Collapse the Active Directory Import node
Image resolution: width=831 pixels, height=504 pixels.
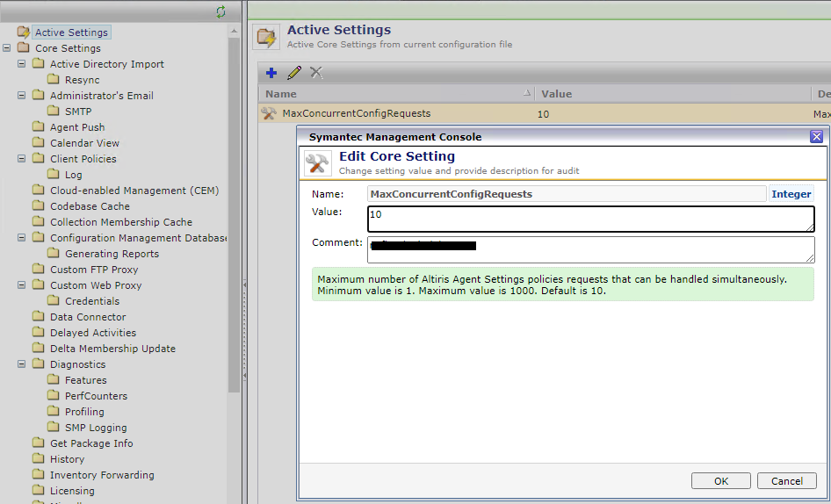tap(22, 64)
